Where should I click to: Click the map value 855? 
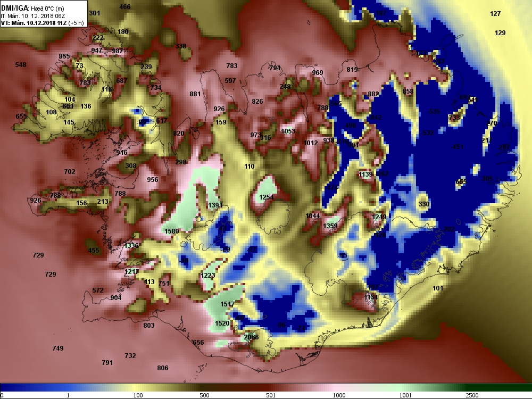point(64,56)
